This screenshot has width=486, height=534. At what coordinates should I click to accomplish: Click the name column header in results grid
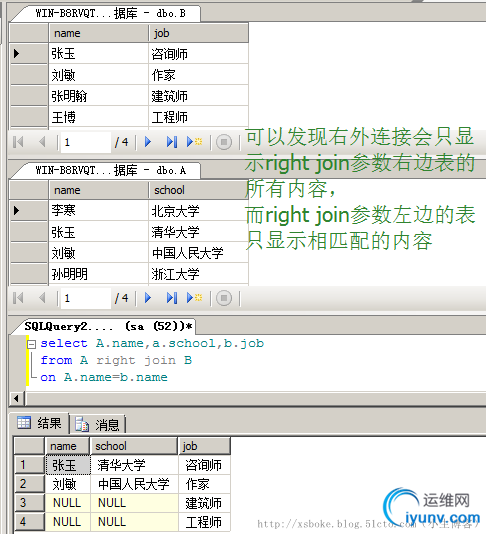point(67,446)
